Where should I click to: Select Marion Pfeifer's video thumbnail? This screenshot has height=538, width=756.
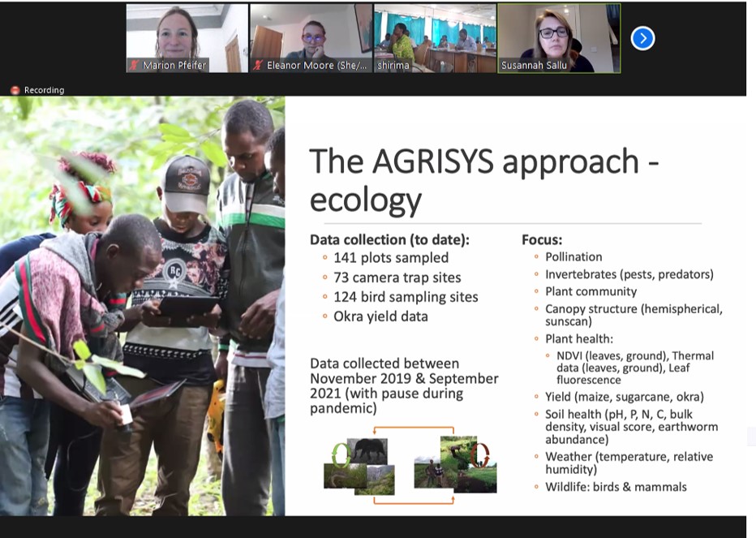tap(187, 38)
